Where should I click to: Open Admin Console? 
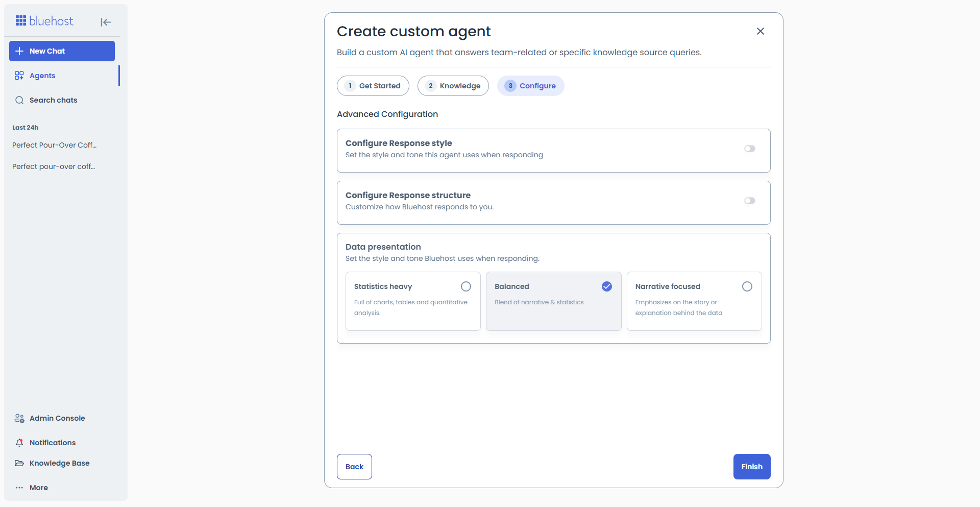pos(57,418)
